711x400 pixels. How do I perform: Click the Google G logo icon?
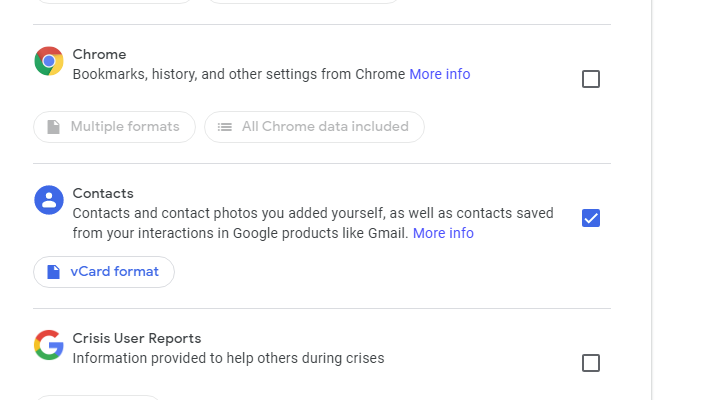point(49,345)
